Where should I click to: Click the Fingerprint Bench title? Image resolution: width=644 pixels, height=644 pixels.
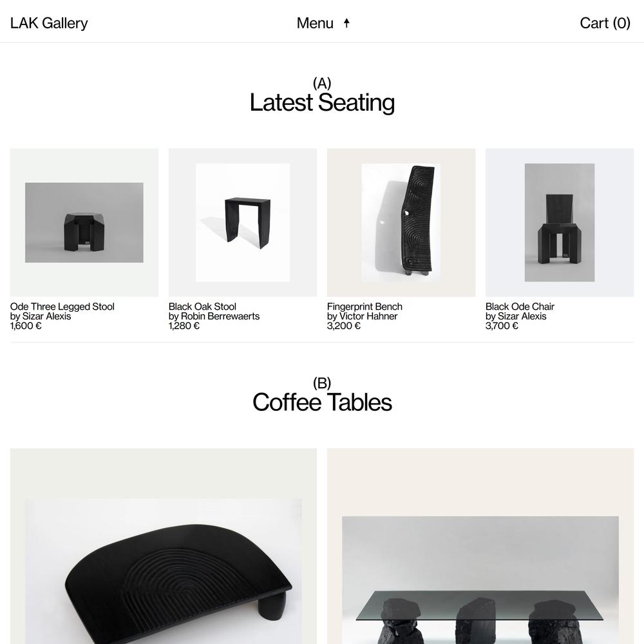tap(365, 307)
